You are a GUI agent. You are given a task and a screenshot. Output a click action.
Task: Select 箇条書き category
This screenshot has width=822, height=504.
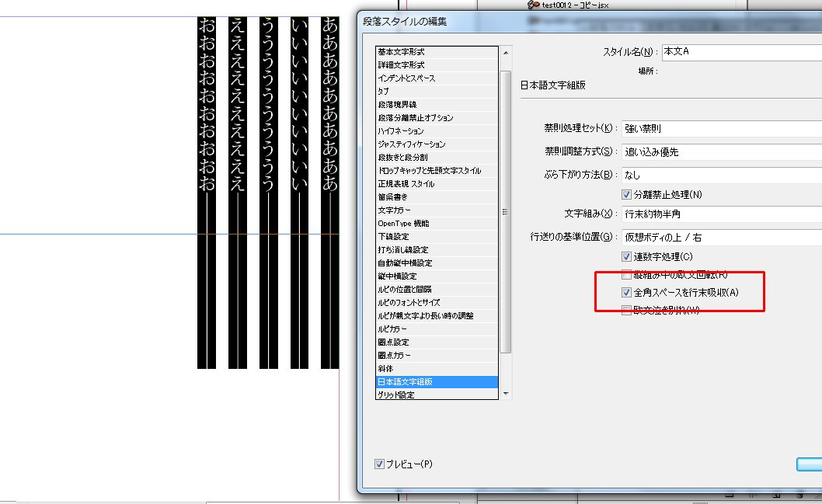tap(437, 197)
